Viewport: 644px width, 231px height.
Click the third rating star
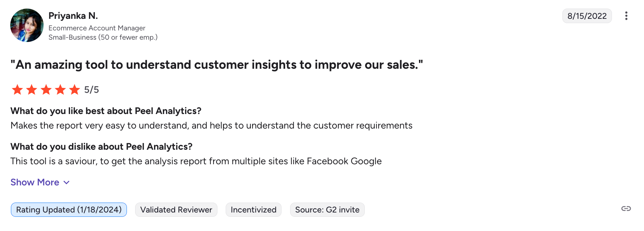pos(46,90)
